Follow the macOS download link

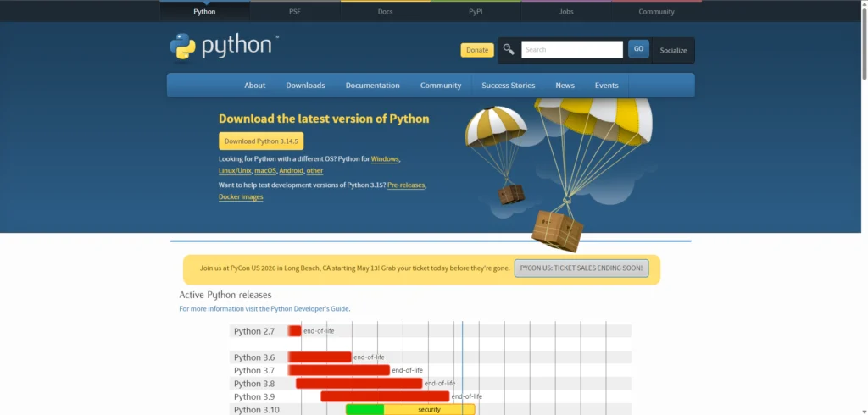[x=265, y=171]
